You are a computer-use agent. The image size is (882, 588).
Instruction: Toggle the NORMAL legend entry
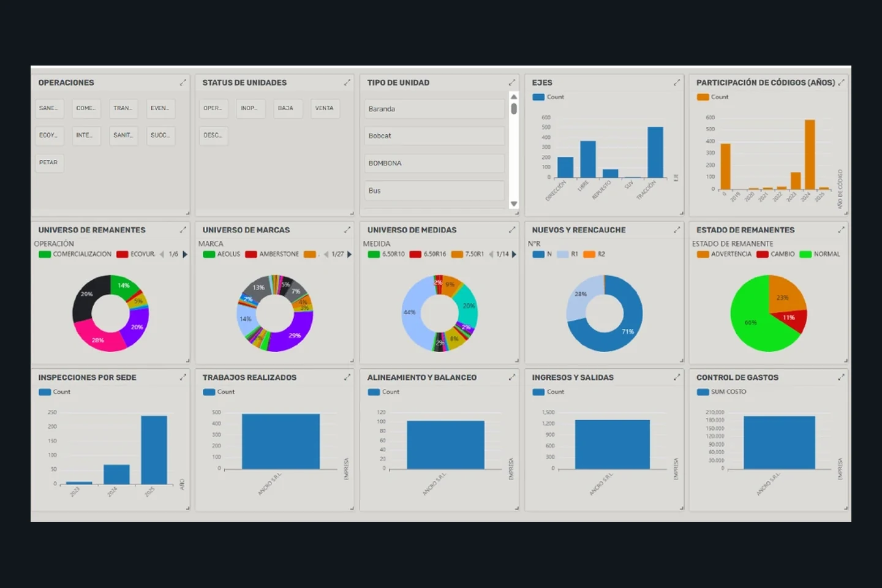click(820, 254)
